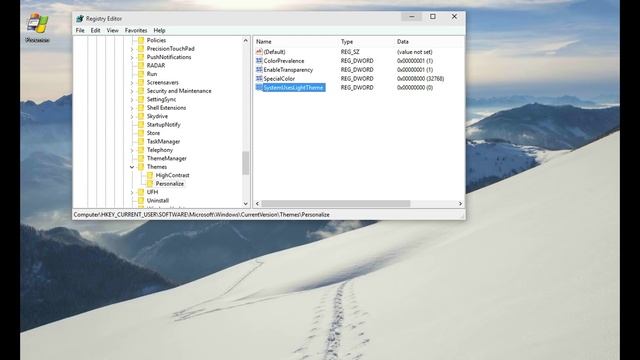This screenshot has width=640, height=360.
Task: Click the REG_DWORD type of SpecialColor
Action: (x=357, y=78)
